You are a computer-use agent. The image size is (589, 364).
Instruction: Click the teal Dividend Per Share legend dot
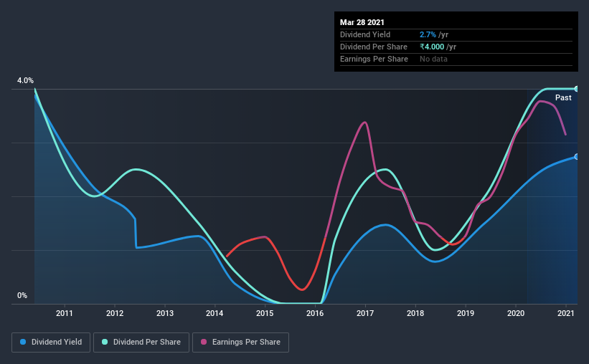(x=105, y=342)
